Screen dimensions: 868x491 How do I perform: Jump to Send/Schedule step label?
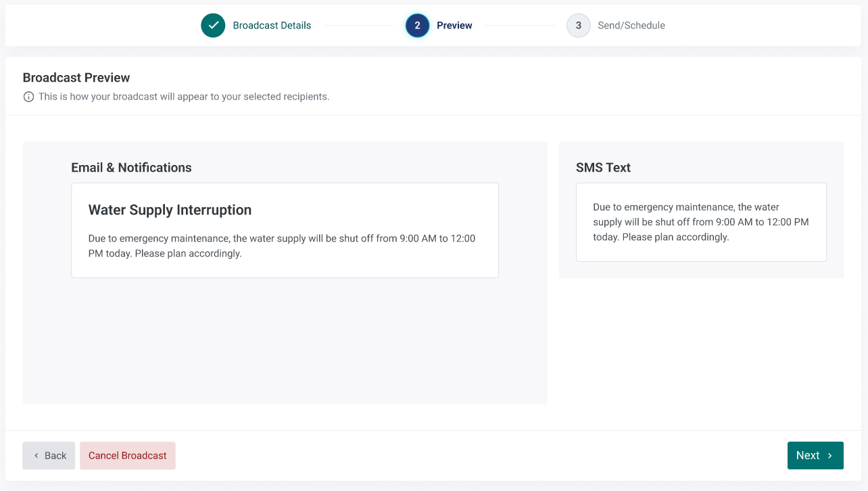tap(631, 26)
